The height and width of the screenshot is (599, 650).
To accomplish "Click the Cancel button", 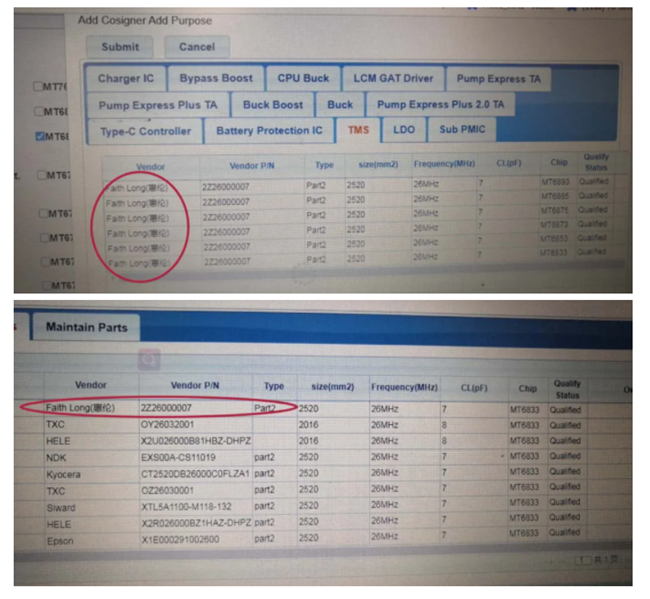I will pos(197,47).
